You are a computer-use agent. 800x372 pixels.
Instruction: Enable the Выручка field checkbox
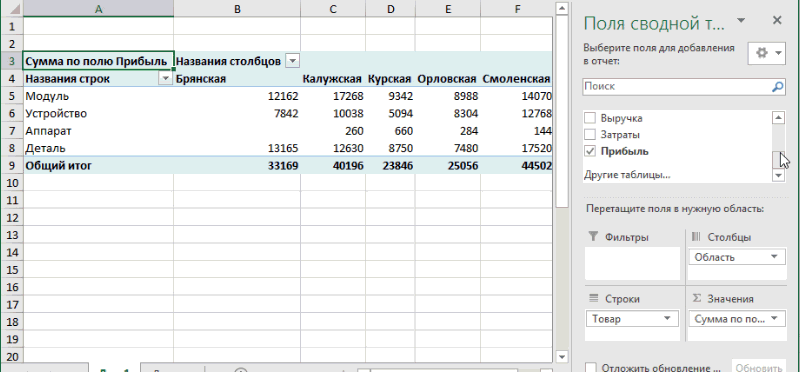coord(590,118)
